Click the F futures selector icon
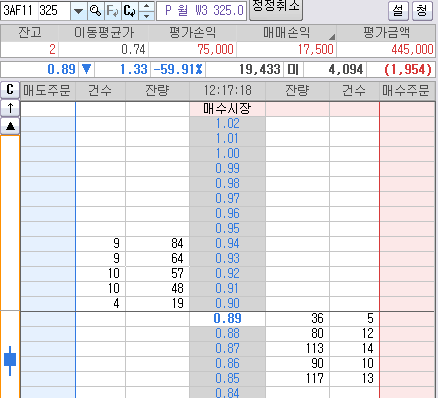Viewport: 438px width, 398px height. tap(112, 11)
